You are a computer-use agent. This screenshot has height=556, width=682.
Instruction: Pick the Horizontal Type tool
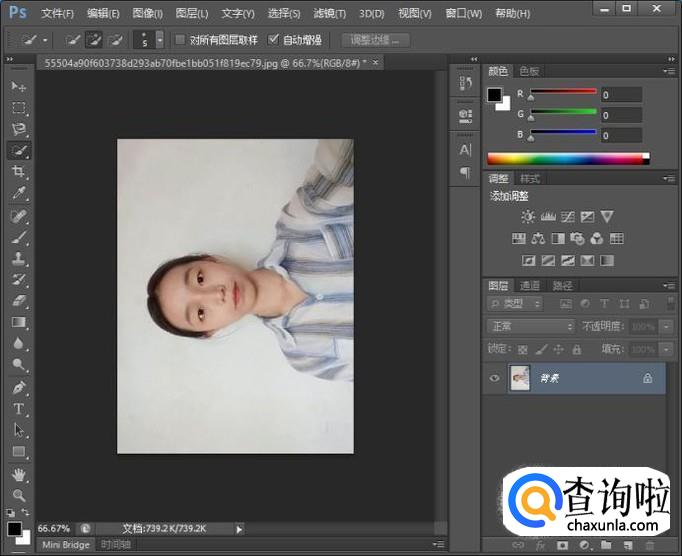click(x=19, y=409)
